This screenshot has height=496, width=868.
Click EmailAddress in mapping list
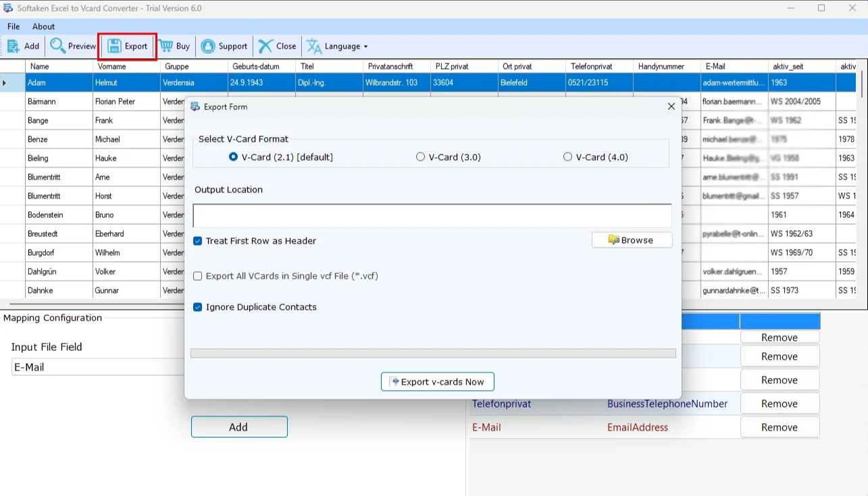point(638,427)
